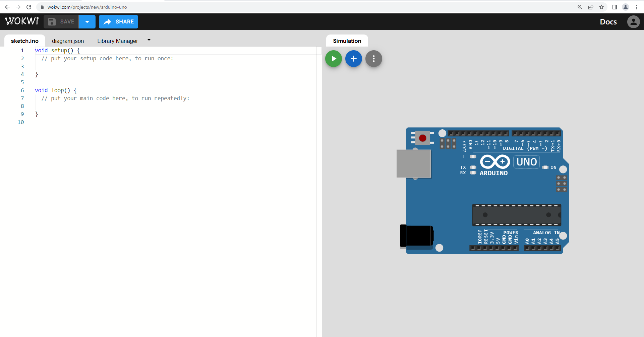Click the line 1 'void setup() {' code
Screen dimensions: 644x337
[57, 50]
